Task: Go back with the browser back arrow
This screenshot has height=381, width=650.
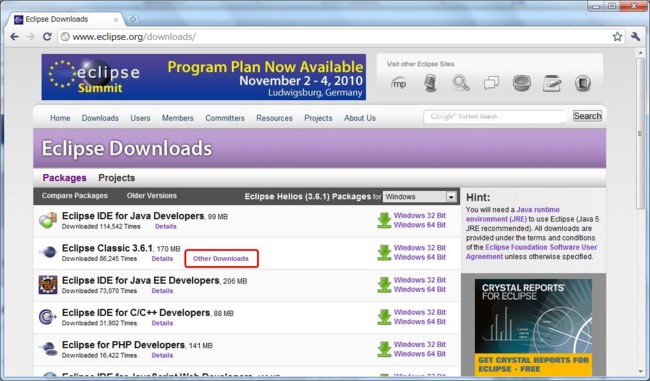Action: (14, 36)
